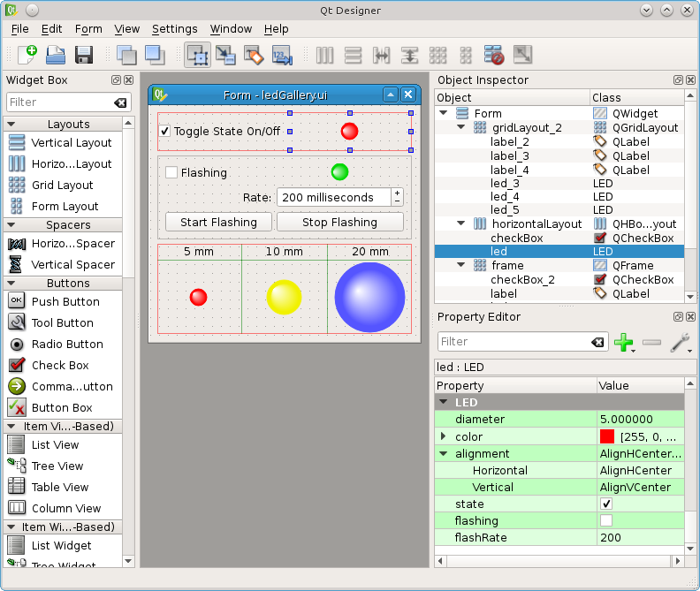700x591 pixels.
Task: Click the New Form toolbar icon
Action: (27, 55)
